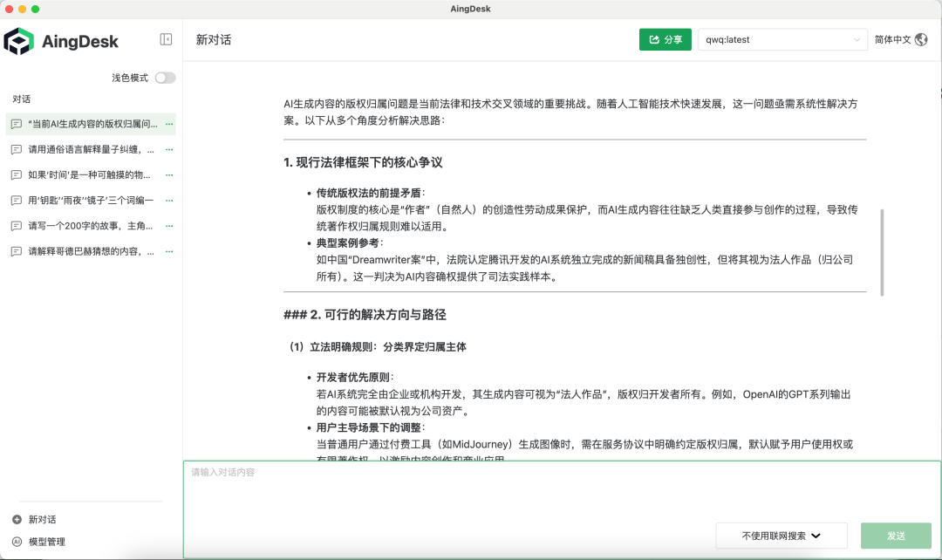Click the globe language icon
The height and width of the screenshot is (560, 942).
921,39
